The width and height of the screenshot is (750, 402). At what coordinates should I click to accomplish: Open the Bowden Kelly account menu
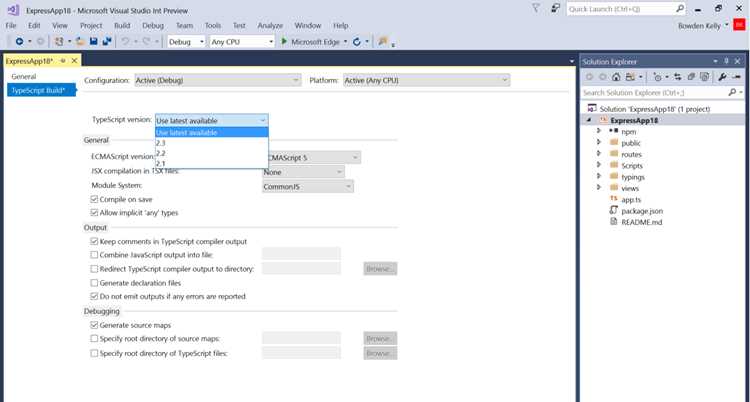click(703, 26)
